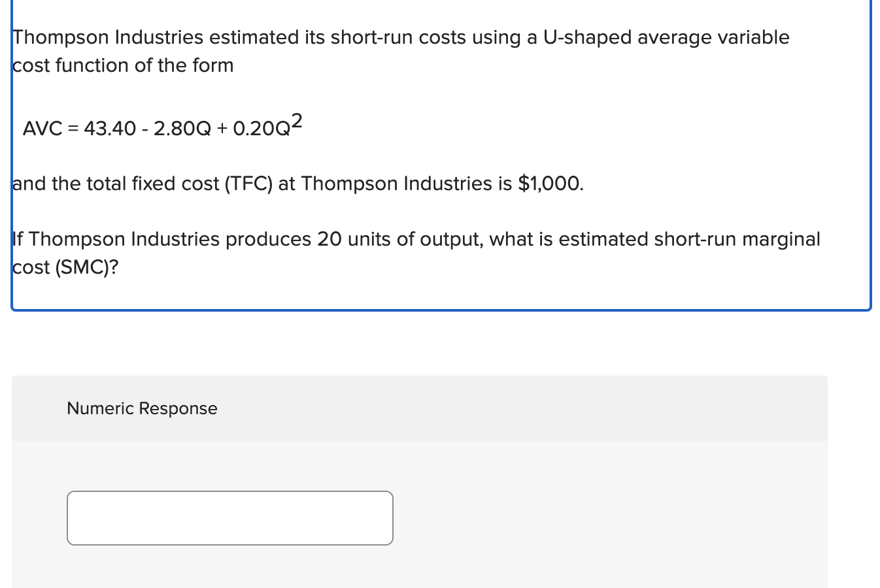Click the Numeric Response header label
Viewport: 880px width, 588px height.
[x=141, y=408]
